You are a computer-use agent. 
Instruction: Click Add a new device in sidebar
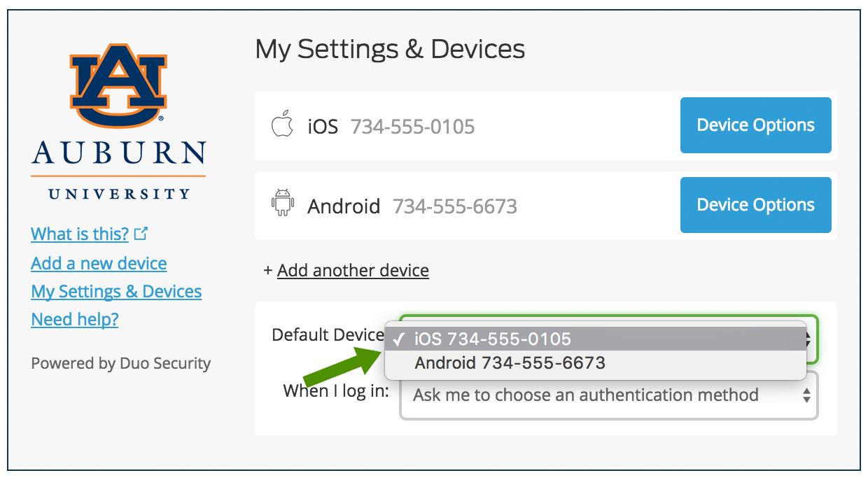tap(99, 264)
